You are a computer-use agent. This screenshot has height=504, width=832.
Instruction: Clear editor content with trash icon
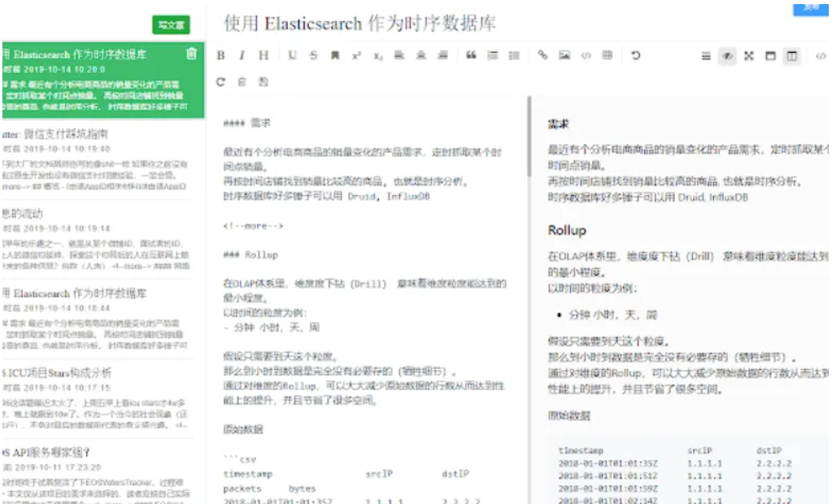[242, 82]
